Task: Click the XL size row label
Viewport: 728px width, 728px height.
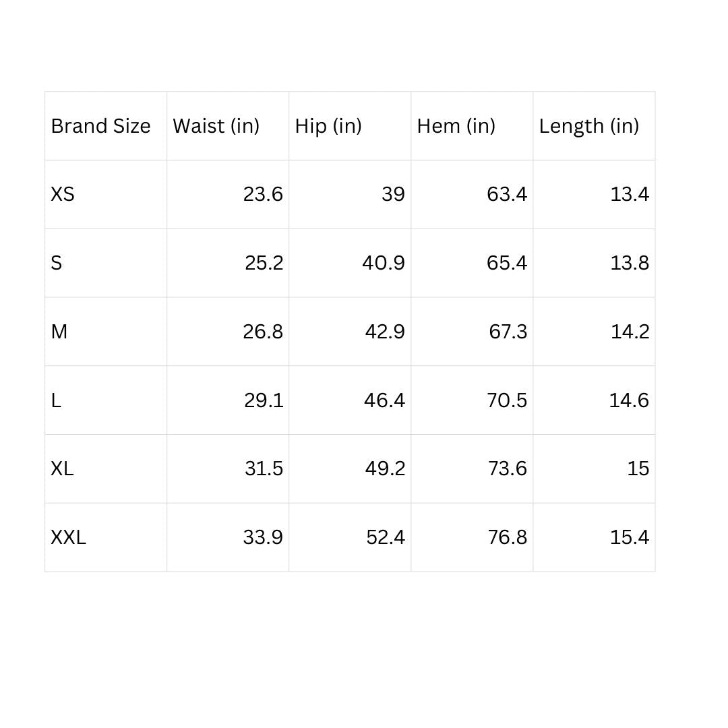Action: pos(62,468)
